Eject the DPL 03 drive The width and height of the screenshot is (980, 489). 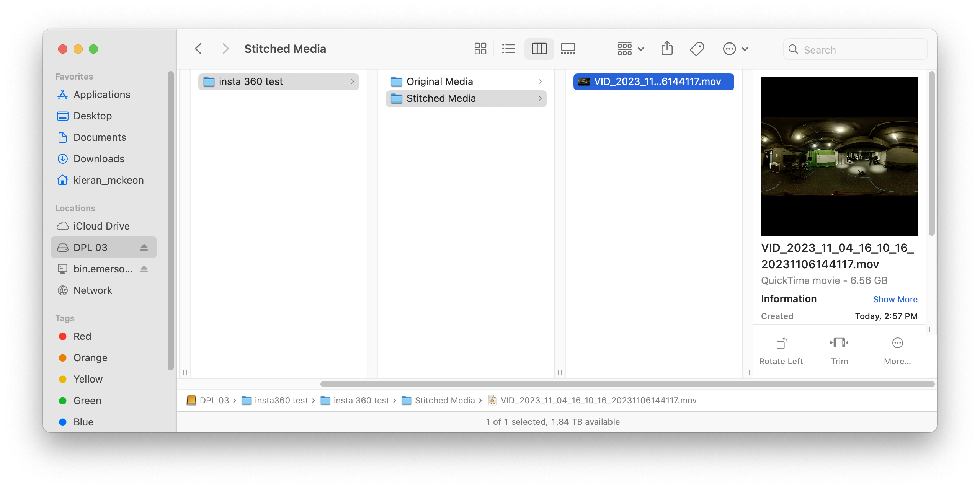144,248
